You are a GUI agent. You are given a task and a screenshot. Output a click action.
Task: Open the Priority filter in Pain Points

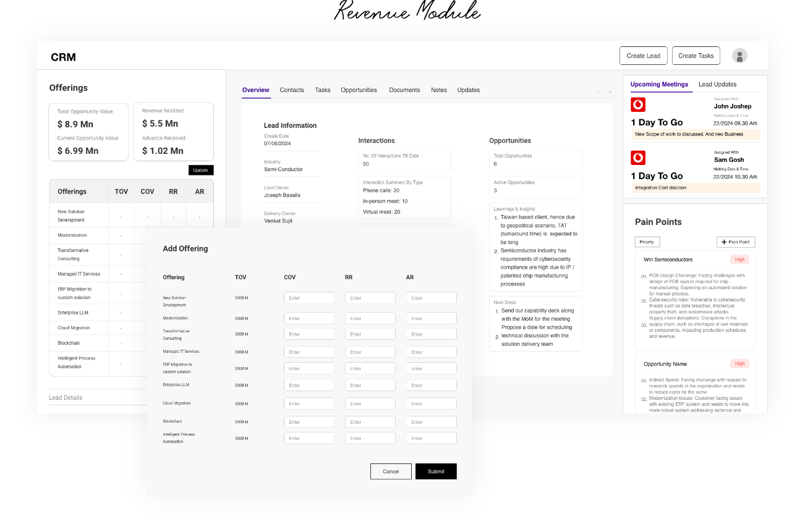click(x=647, y=242)
